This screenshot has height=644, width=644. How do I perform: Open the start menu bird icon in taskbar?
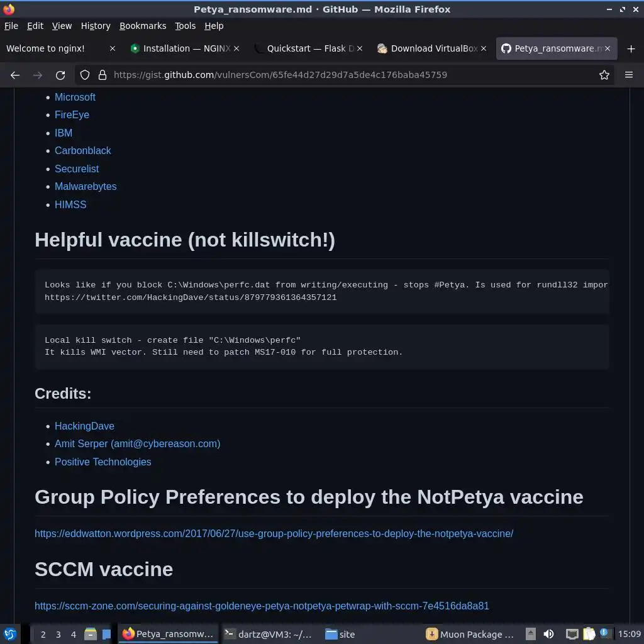pyautogui.click(x=10, y=634)
